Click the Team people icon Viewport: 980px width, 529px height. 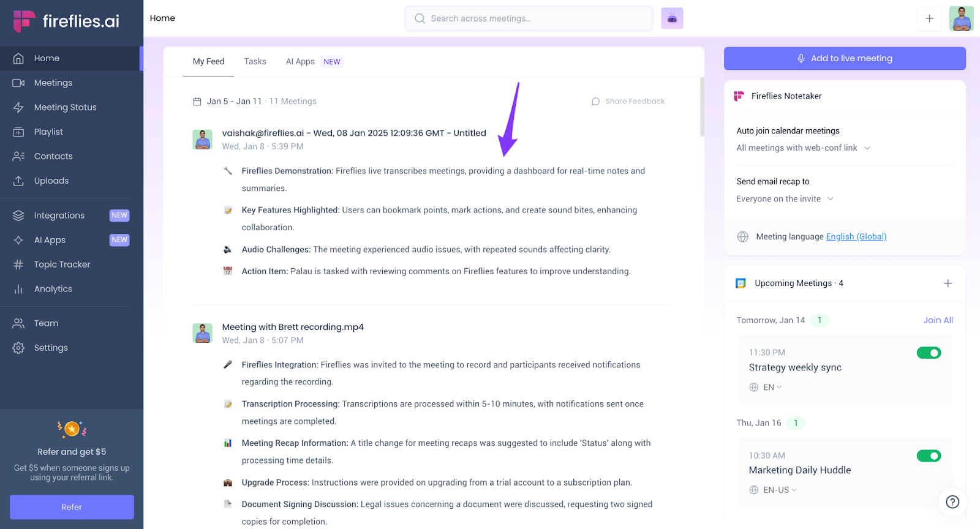coord(18,323)
